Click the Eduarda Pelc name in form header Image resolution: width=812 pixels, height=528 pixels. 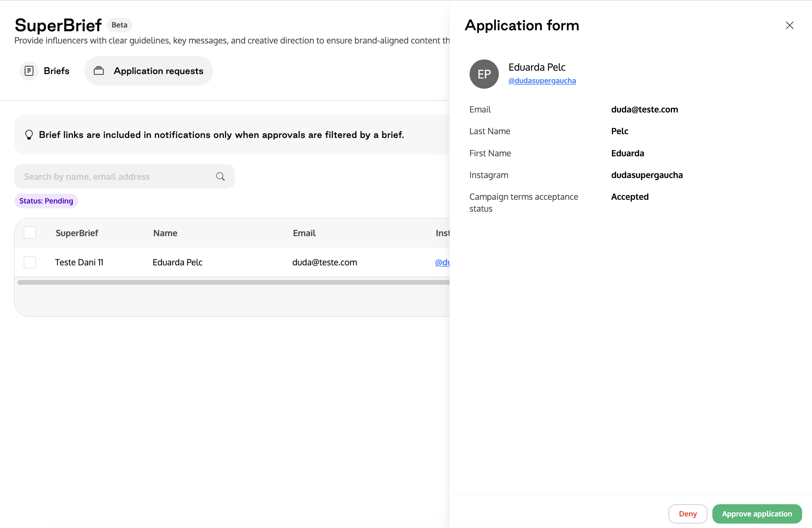537,67
